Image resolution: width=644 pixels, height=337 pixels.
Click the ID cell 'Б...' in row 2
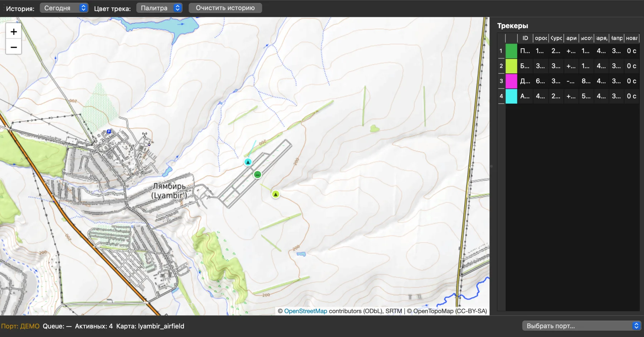[525, 66]
